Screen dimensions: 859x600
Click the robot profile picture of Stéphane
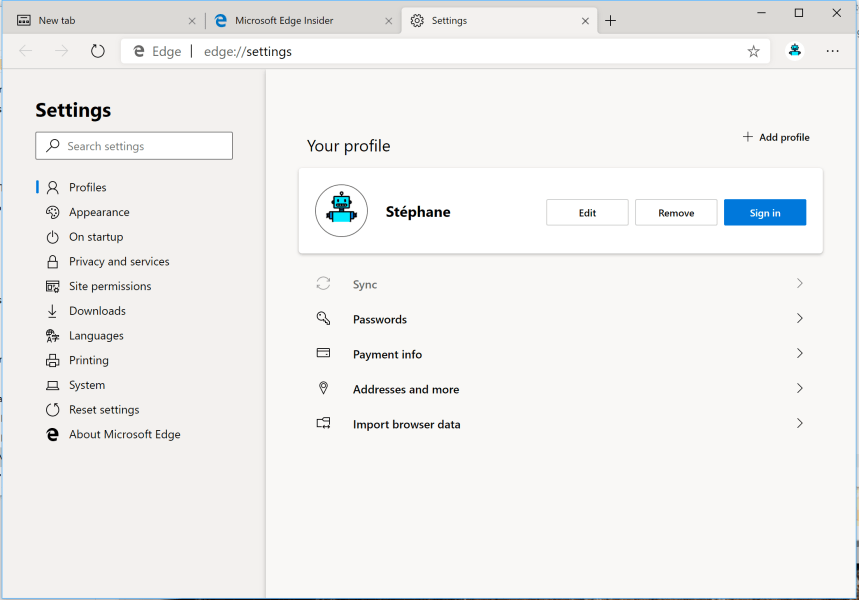tap(341, 211)
